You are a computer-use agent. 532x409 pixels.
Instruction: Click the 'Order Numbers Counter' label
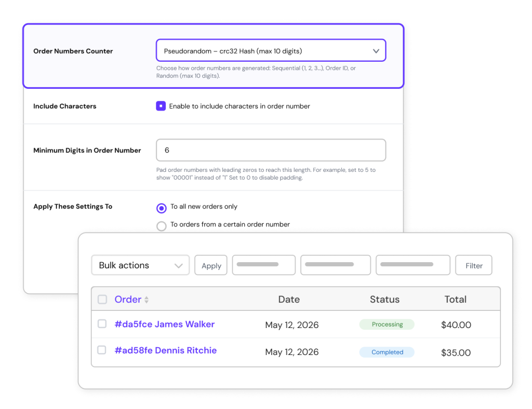pyautogui.click(x=73, y=51)
